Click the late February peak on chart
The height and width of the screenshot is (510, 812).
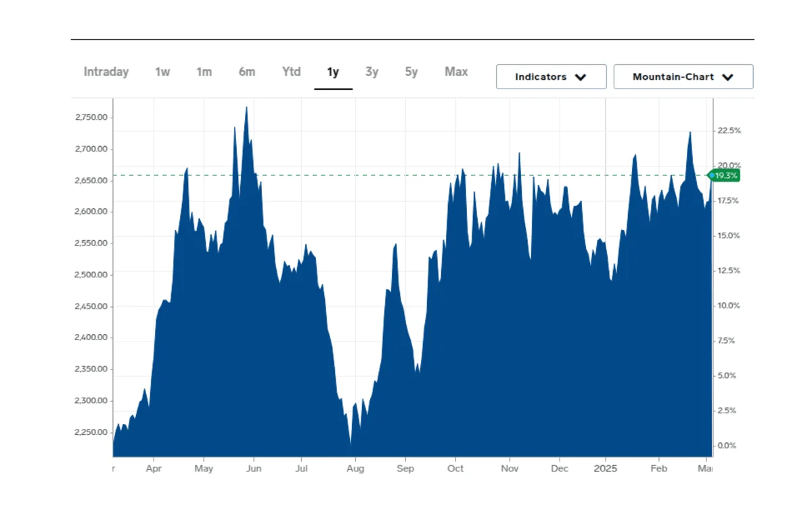690,133
